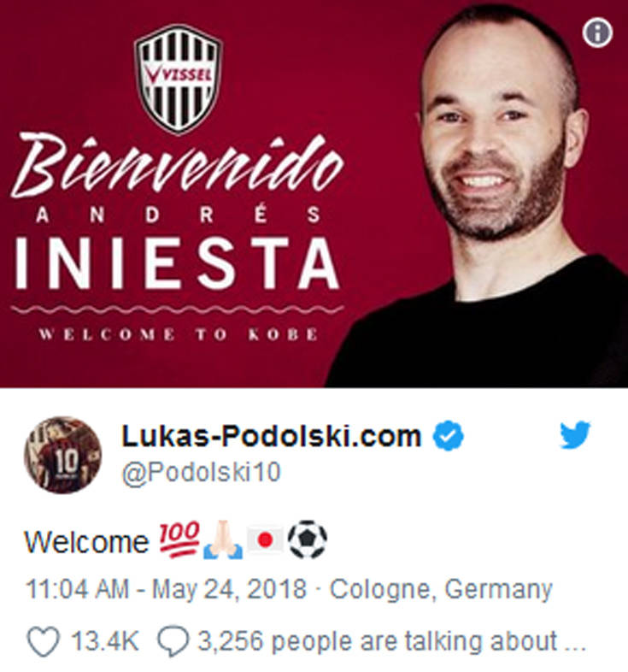Click the 13.4K likes count
The height and width of the screenshot is (672, 628).
click(x=104, y=641)
